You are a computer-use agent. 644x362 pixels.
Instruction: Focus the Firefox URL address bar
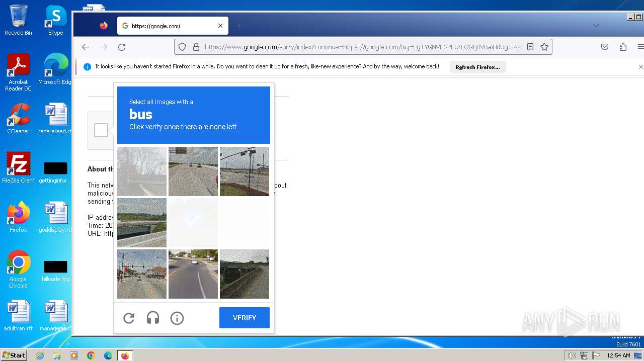click(x=363, y=47)
